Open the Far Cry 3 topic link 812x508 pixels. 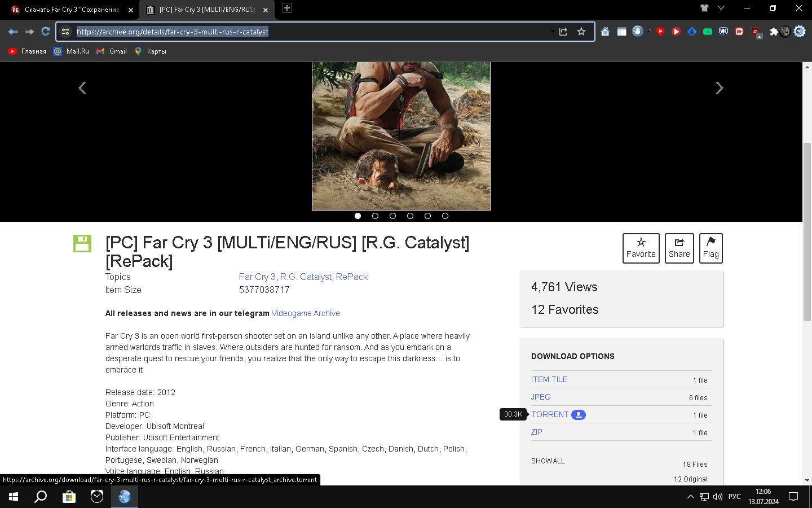[257, 277]
